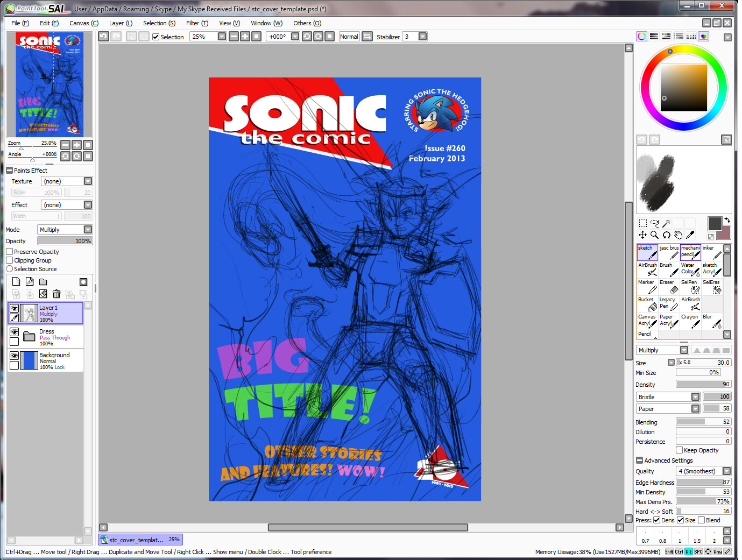Hide Layer1 using its eye icon
The image size is (742, 560).
pyautogui.click(x=15, y=308)
